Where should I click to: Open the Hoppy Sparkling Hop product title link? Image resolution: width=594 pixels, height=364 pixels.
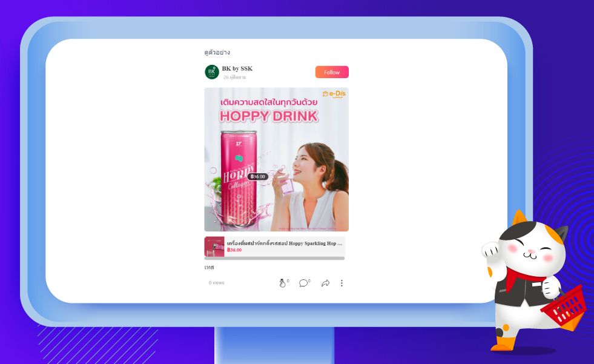point(284,243)
